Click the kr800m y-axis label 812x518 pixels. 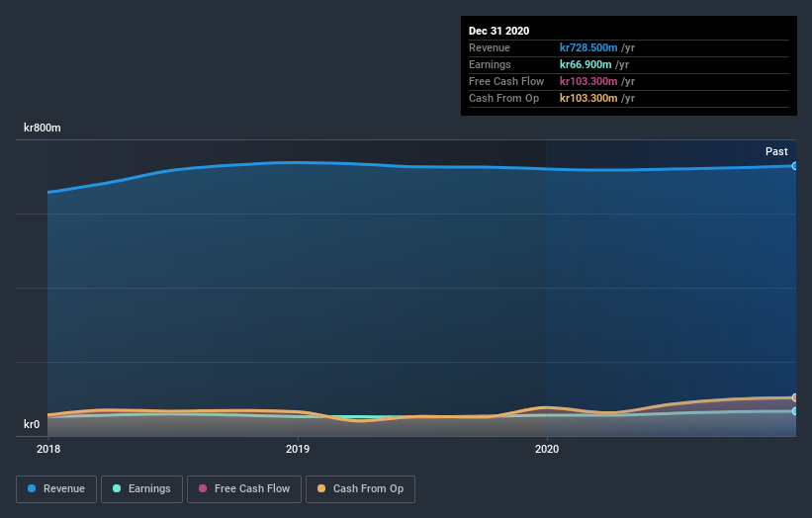click(42, 128)
